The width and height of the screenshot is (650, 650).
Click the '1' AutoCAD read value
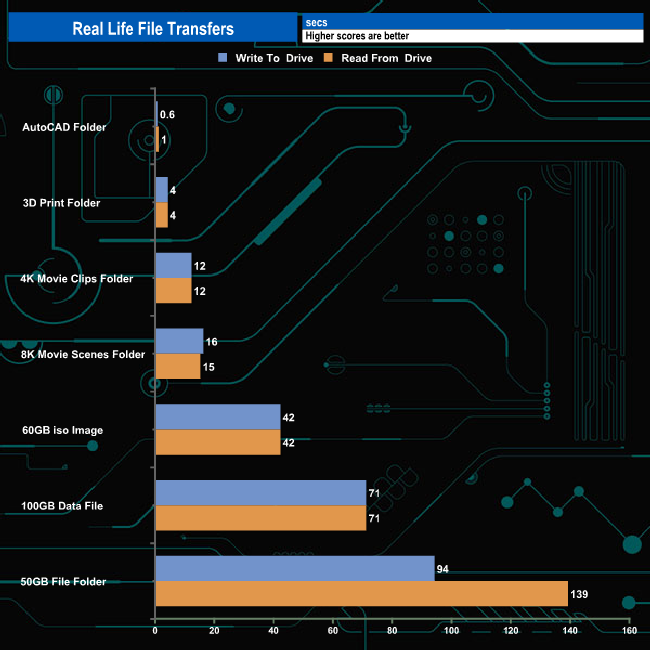164,140
